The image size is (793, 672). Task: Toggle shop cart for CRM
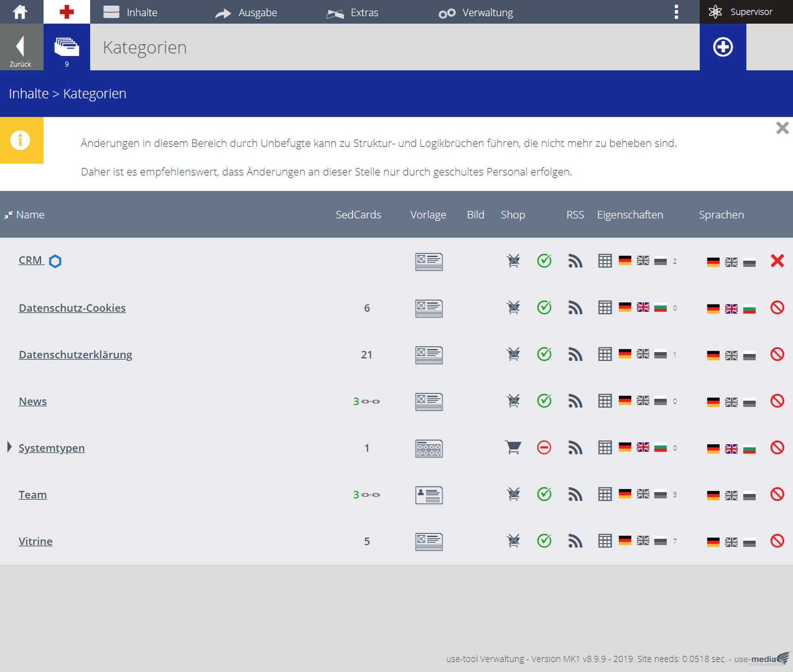(513, 261)
